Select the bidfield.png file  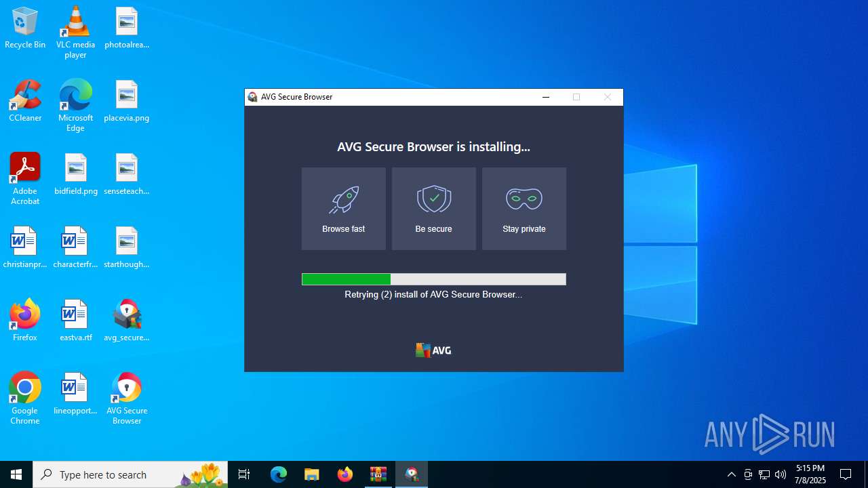75,175
